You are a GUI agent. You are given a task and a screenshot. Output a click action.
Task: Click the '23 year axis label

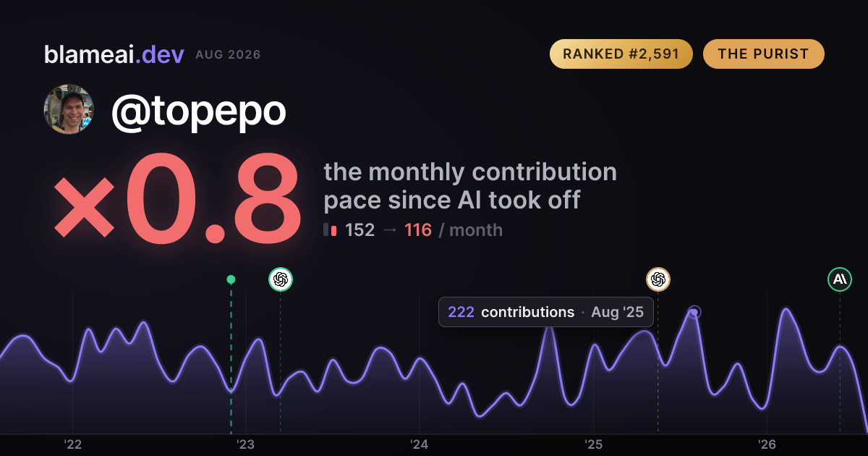pyautogui.click(x=246, y=444)
